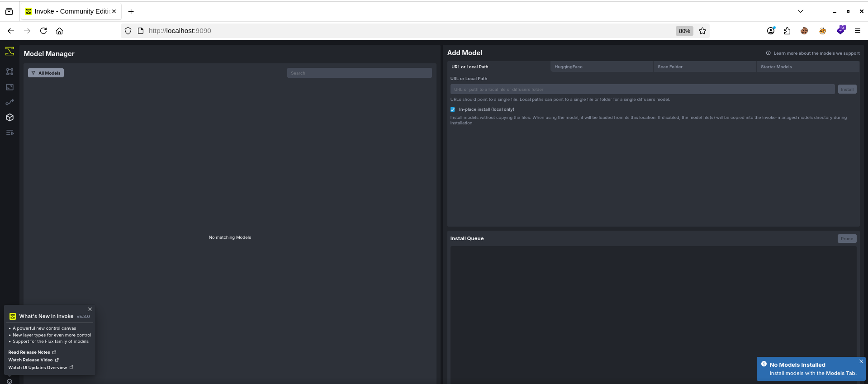Viewport: 868px width, 384px height.
Task: Click the orange extension icon beside the cookie
Action: [x=822, y=31]
